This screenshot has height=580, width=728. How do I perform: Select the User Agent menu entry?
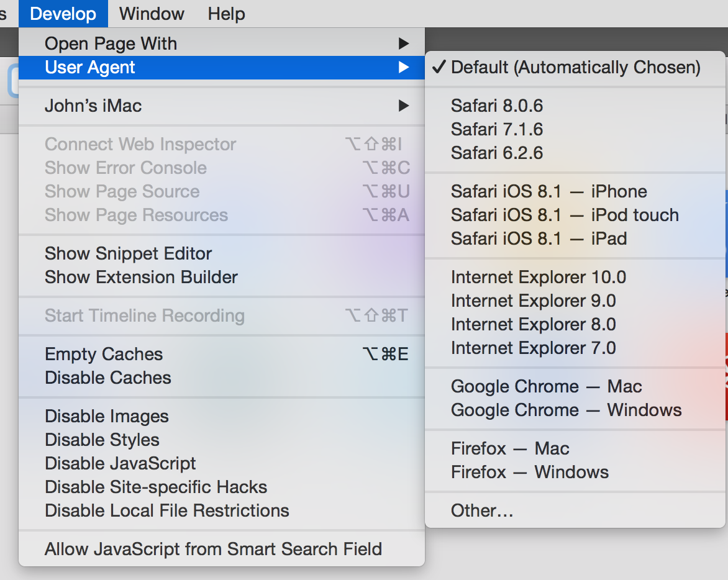pos(222,68)
